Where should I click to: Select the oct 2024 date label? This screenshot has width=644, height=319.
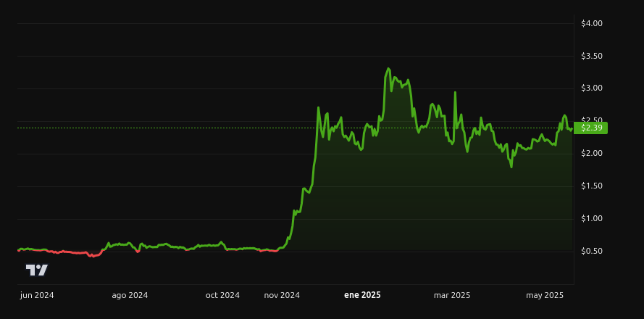[x=222, y=295]
